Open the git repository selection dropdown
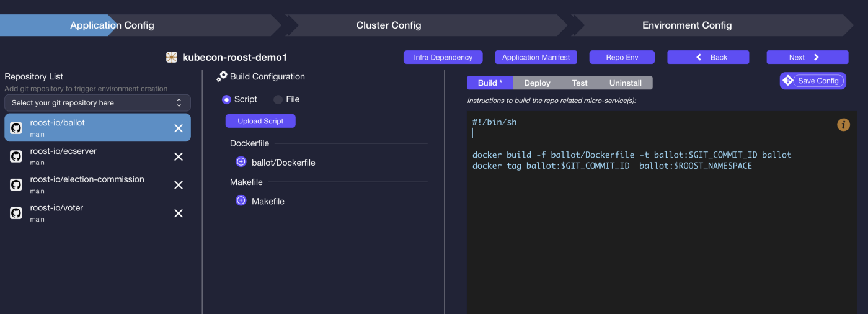Image resolution: width=868 pixels, height=314 pixels. (97, 103)
